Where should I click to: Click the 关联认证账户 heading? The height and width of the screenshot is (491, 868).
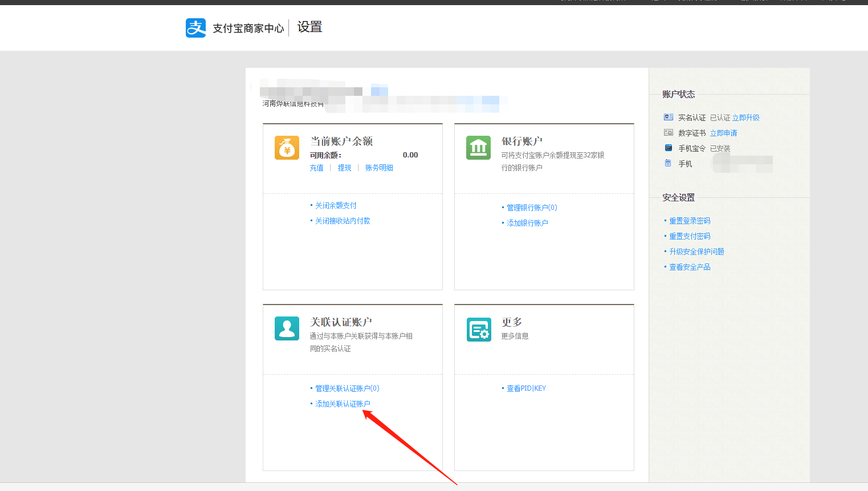tap(341, 322)
